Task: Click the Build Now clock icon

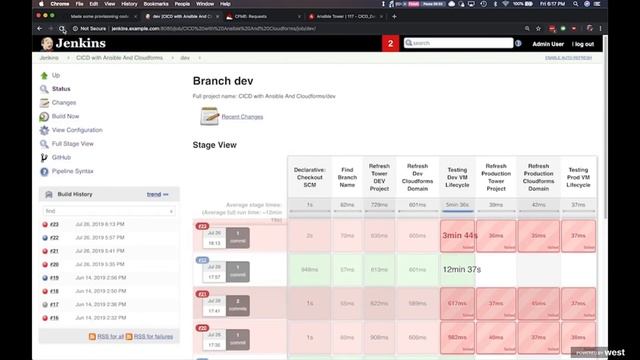Action: tap(44, 117)
